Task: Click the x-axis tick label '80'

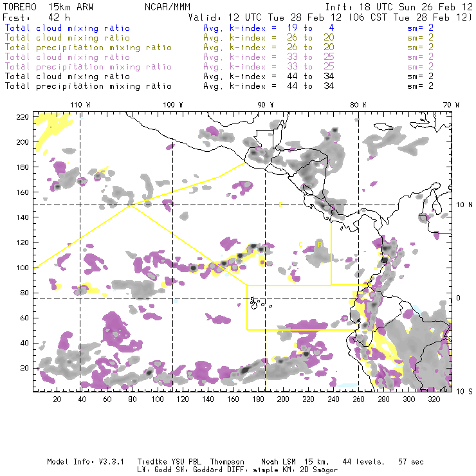Action: tap(133, 399)
